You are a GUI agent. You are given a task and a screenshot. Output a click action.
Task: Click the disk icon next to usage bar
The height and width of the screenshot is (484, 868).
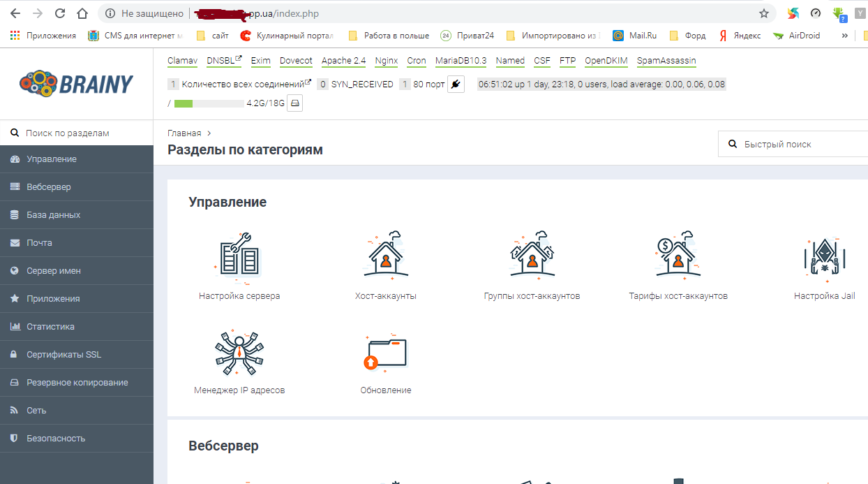[293, 102]
